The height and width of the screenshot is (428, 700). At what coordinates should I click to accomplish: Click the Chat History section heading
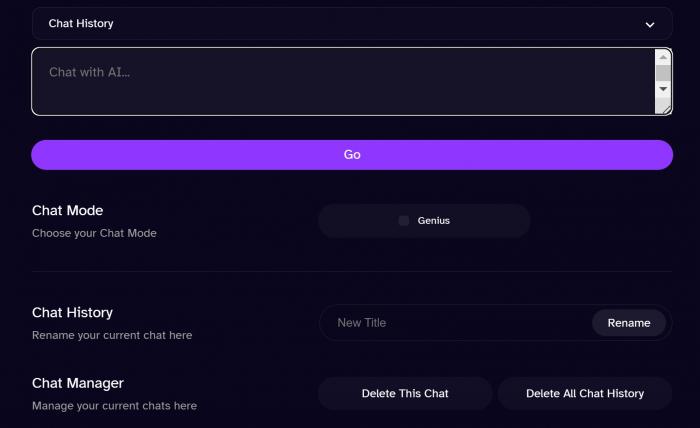click(x=72, y=312)
